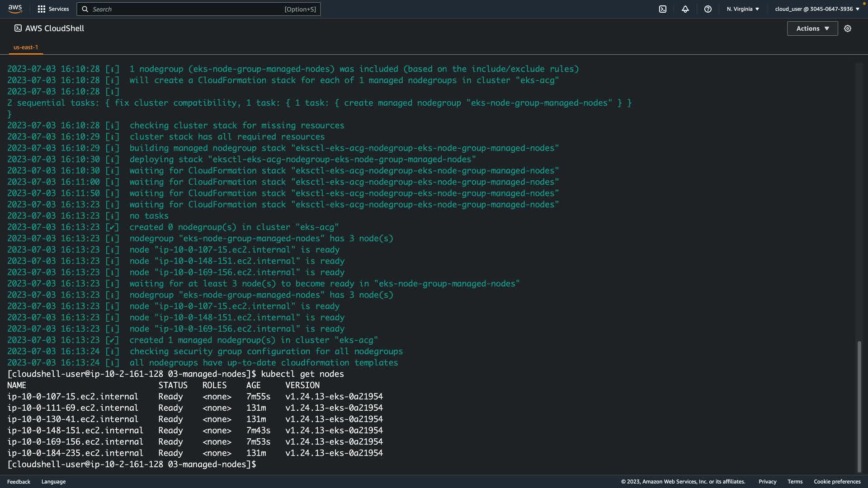Open the Actions dropdown
The height and width of the screenshot is (488, 868).
tap(812, 28)
